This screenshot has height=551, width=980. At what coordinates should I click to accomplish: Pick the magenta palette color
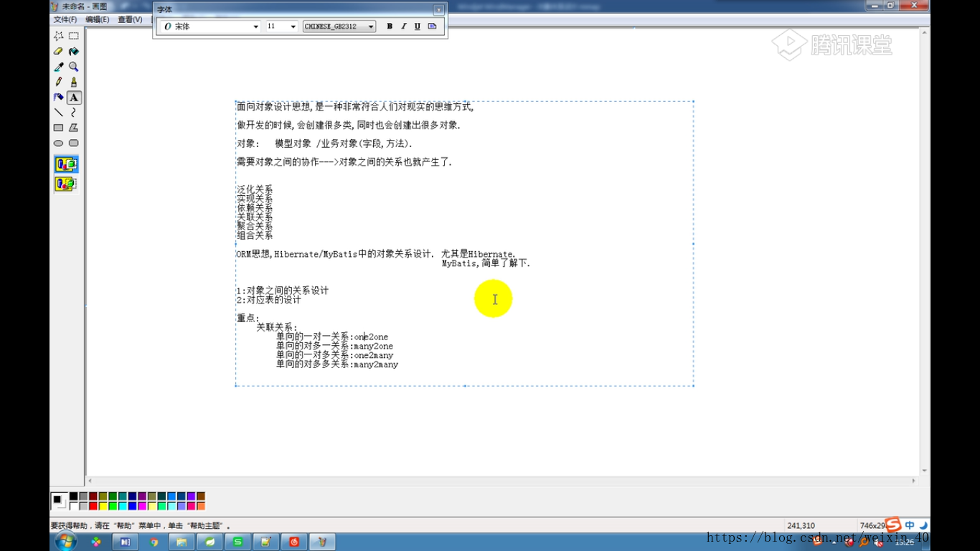[x=142, y=507]
